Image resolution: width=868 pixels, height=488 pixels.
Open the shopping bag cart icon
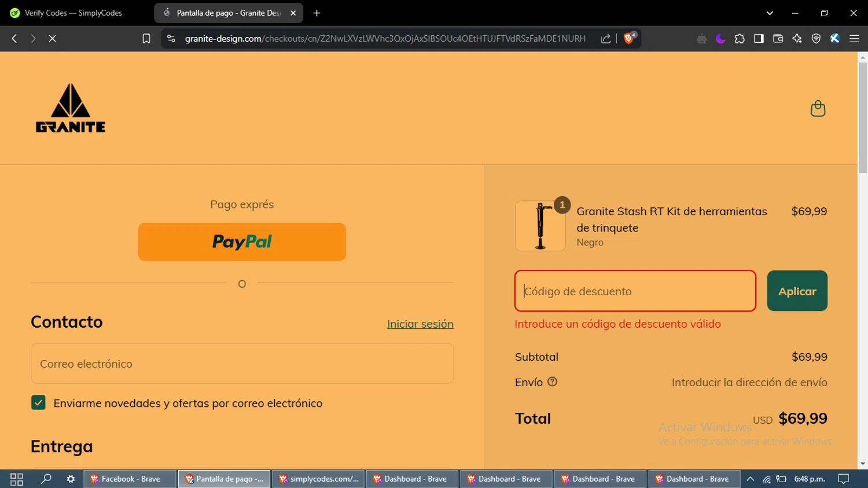(818, 108)
